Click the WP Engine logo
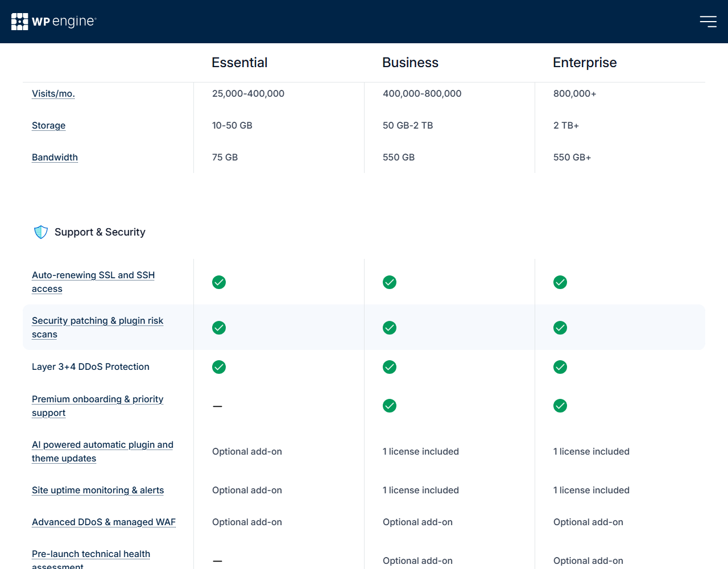The width and height of the screenshot is (728, 569). (54, 22)
